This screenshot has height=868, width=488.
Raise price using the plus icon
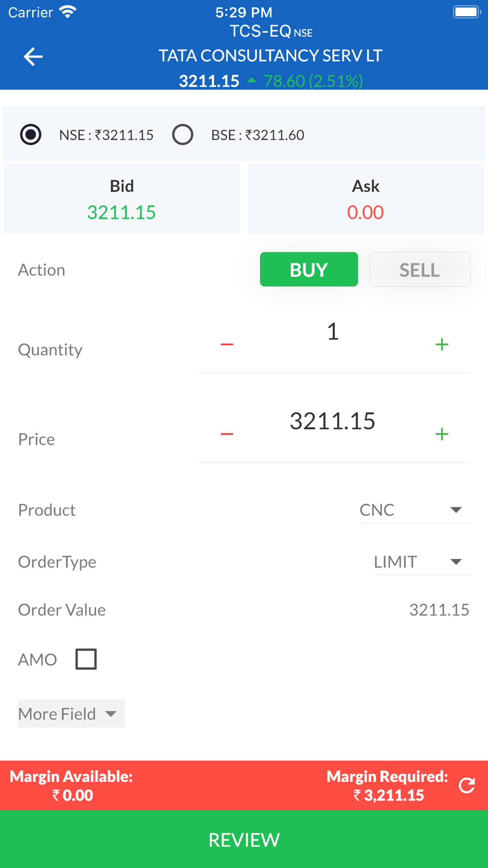[442, 434]
